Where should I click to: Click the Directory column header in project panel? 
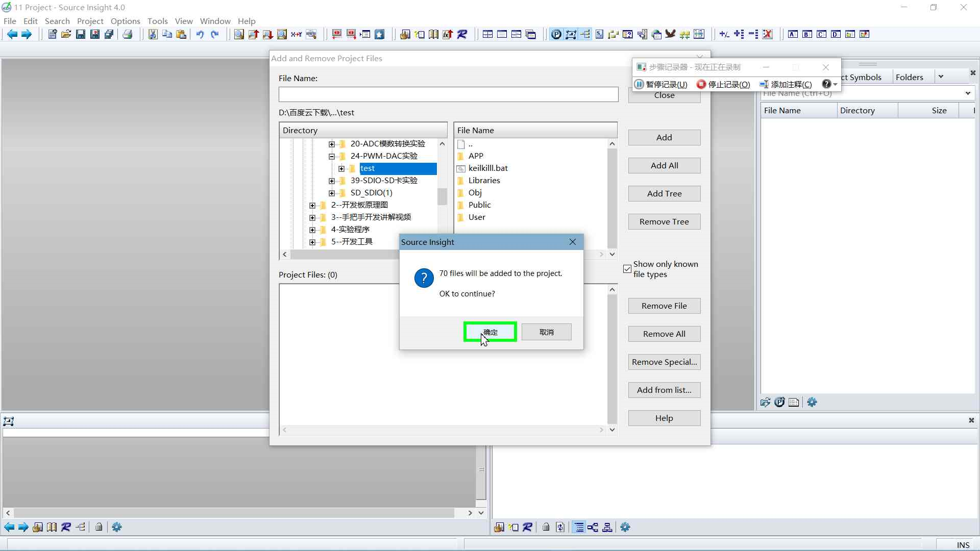(867, 110)
